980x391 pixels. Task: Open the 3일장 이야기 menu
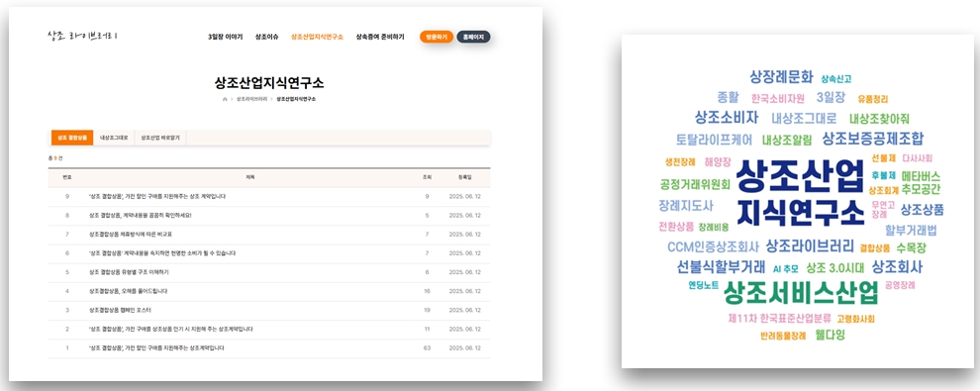(225, 37)
